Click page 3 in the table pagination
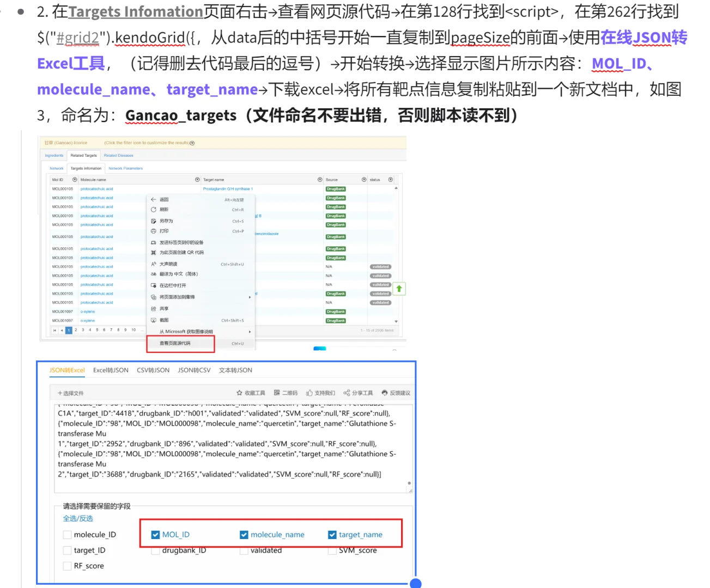The width and height of the screenshot is (710, 588). click(82, 330)
